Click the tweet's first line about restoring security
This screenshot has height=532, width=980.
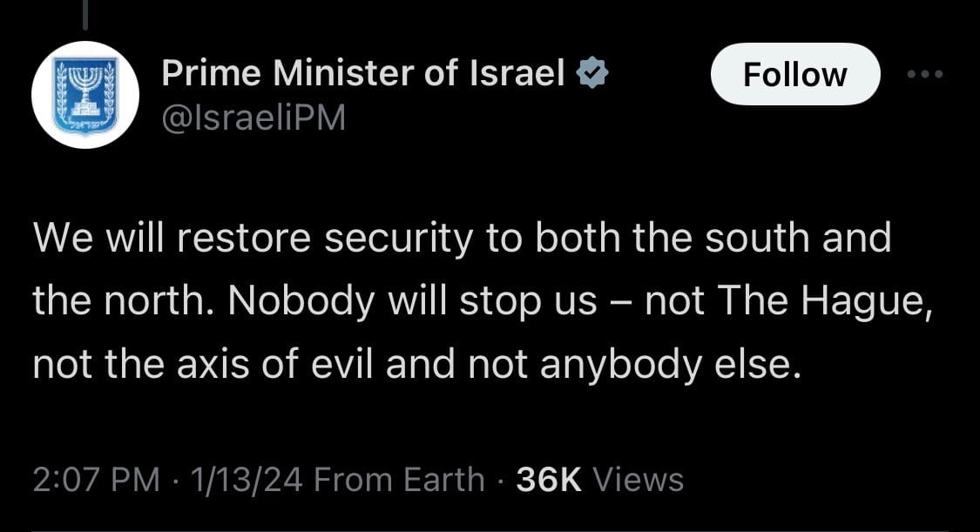pos(462,239)
